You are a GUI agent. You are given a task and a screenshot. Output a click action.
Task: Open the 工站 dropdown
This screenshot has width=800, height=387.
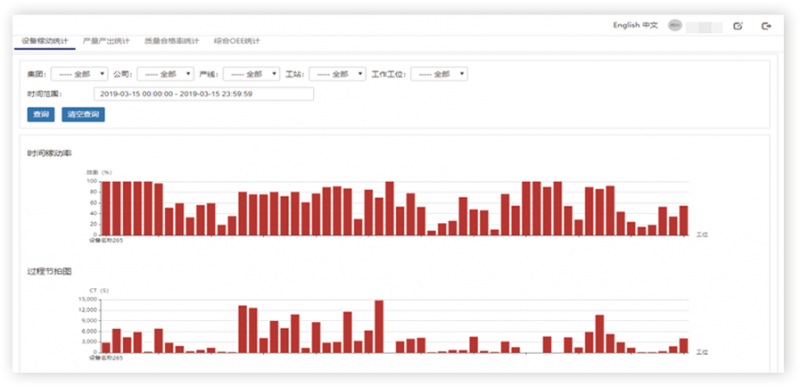pyautogui.click(x=337, y=74)
